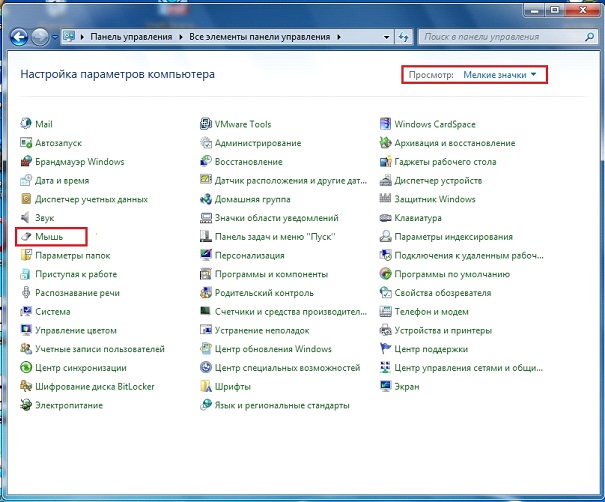The image size is (605, 502).
Task: Open the recent pages dropdown next to Forward
Action: point(55,37)
